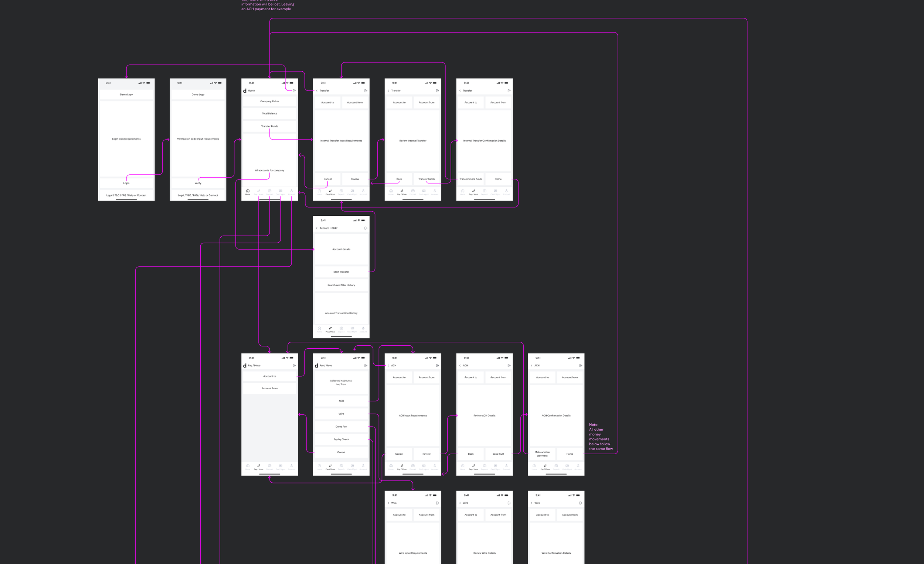Click Start Transfer on the account details screen
The width and height of the screenshot is (924, 564).
tap(341, 272)
